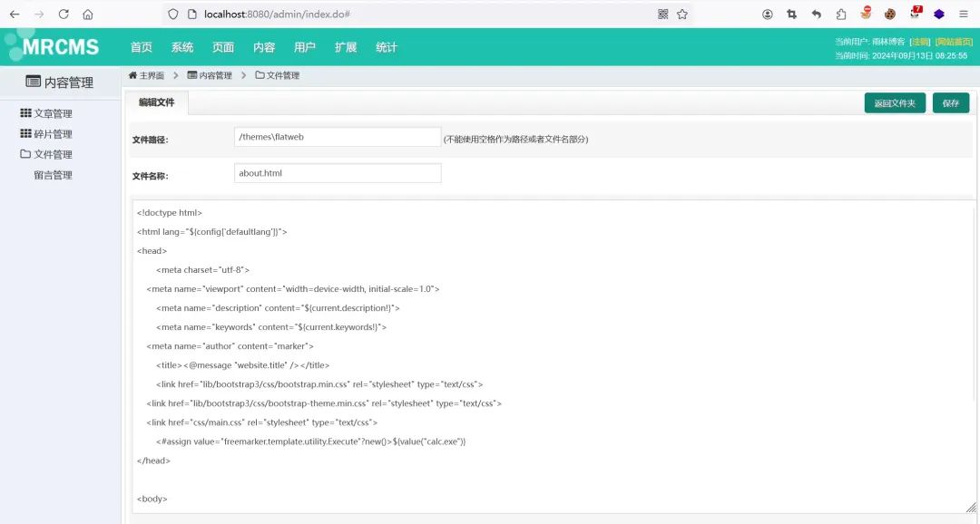980x524 pixels.
Task: Select the 编辑文件 tab
Action: (156, 102)
